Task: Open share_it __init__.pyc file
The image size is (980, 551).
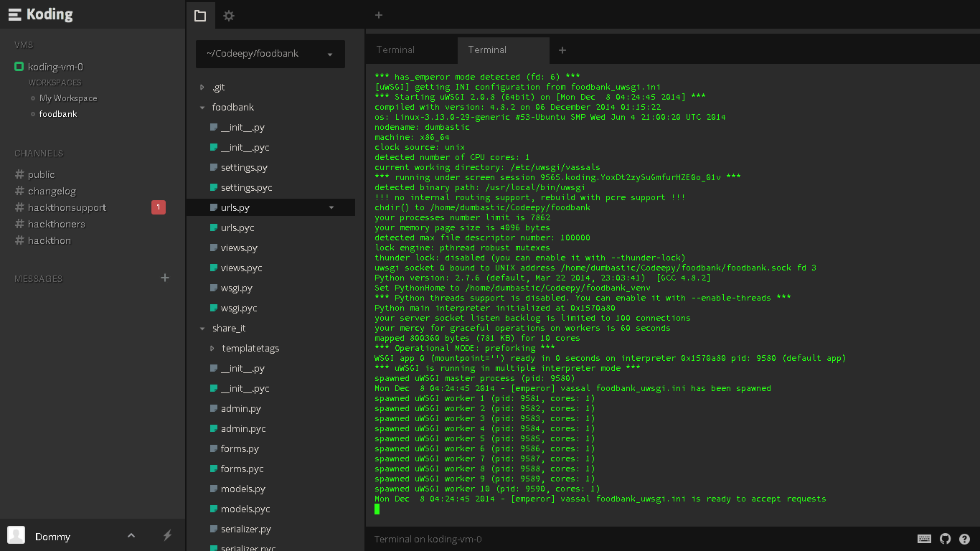Action: 245,388
